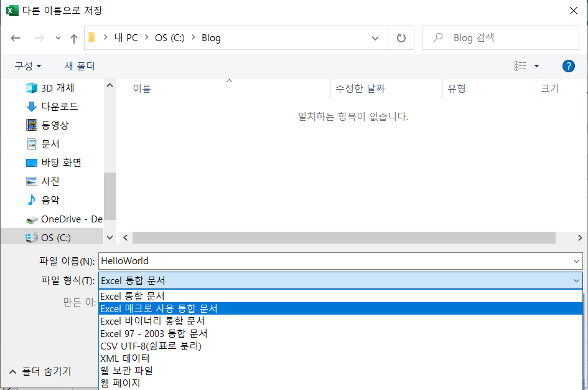Expand the address bar history dropdown
Screen dimensions: 588x390
click(x=375, y=38)
